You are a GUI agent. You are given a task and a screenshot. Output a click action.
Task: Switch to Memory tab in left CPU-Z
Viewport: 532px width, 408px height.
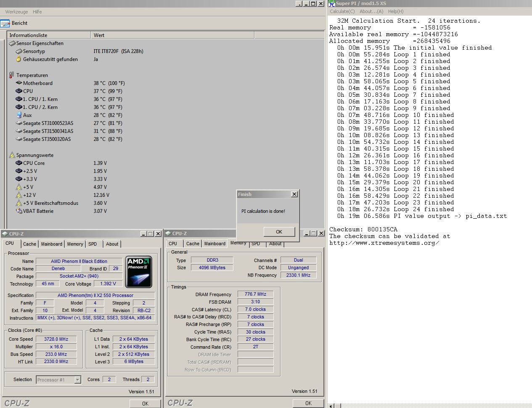coord(75,244)
